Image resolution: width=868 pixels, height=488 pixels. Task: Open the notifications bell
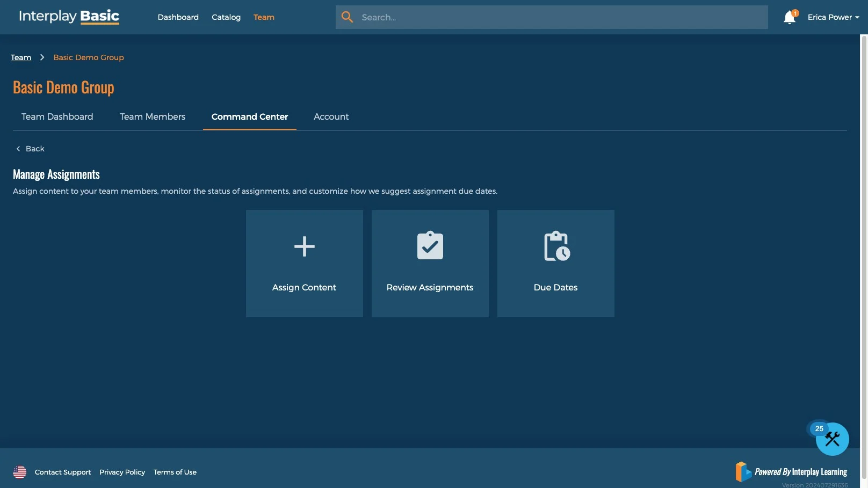click(x=790, y=18)
